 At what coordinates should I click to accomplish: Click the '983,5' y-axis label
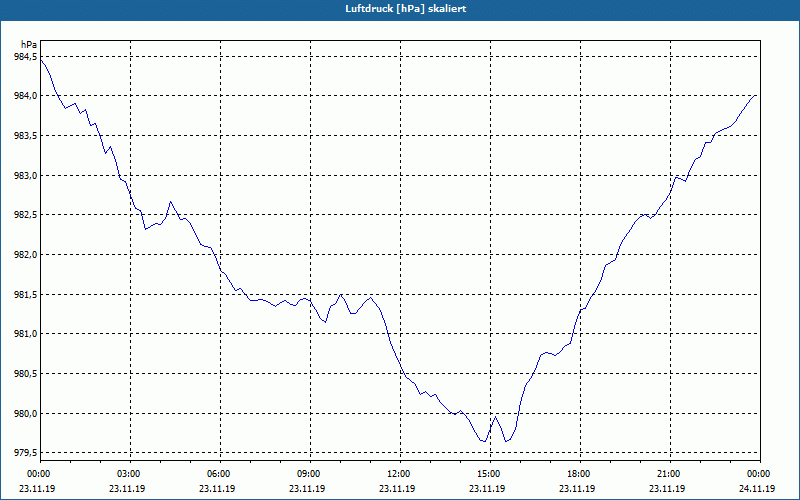click(x=25, y=136)
